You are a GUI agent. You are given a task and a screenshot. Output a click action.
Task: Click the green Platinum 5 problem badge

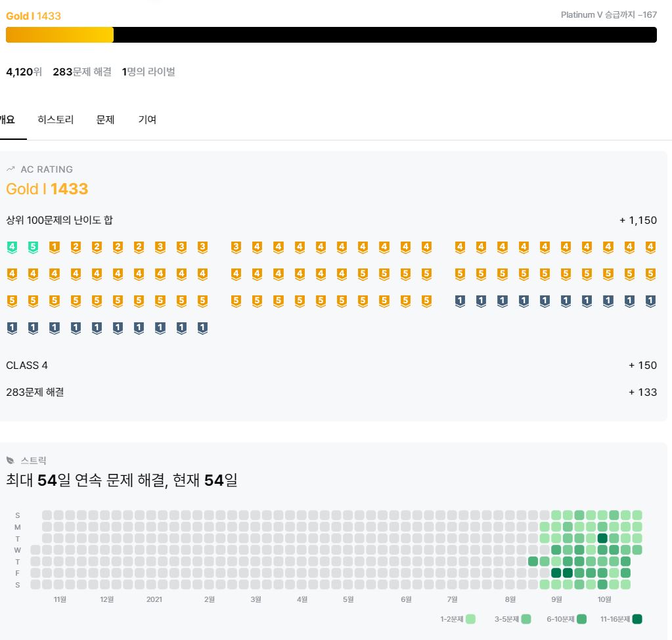(x=33, y=247)
